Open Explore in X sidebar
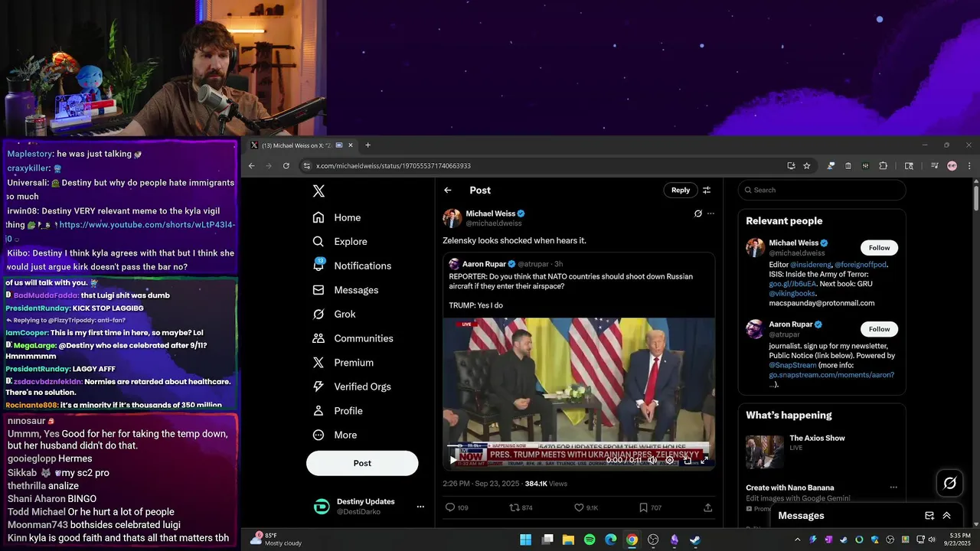The height and width of the screenshot is (551, 980). pyautogui.click(x=340, y=242)
